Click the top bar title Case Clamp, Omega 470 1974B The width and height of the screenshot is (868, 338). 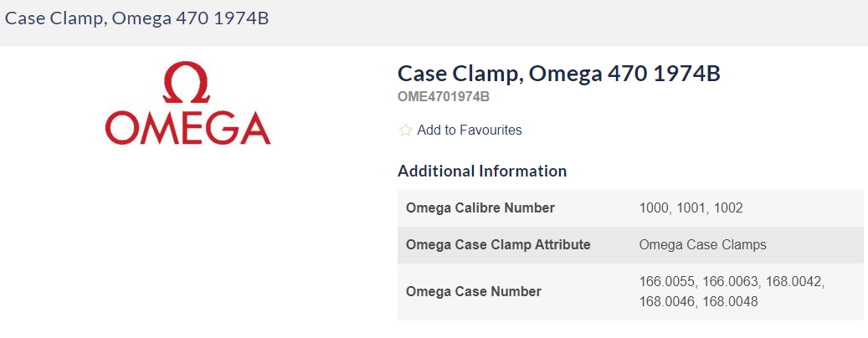click(x=137, y=18)
